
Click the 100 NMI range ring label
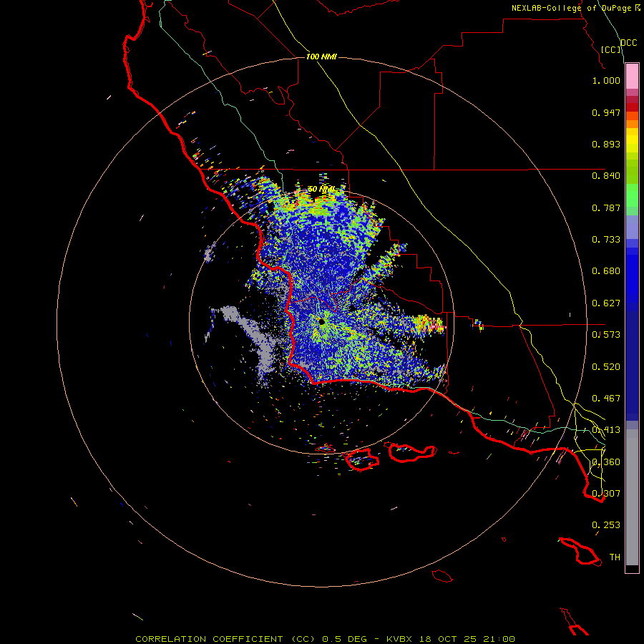[321, 57]
